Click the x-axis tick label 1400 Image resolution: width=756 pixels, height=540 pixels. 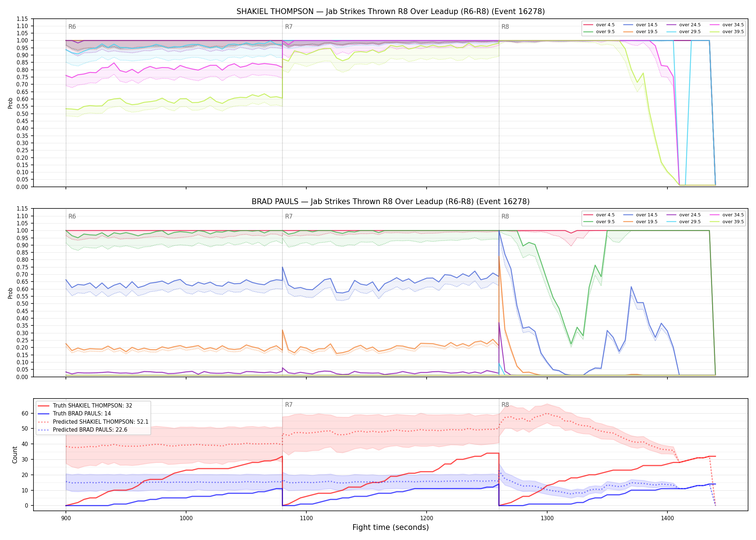(x=667, y=518)
